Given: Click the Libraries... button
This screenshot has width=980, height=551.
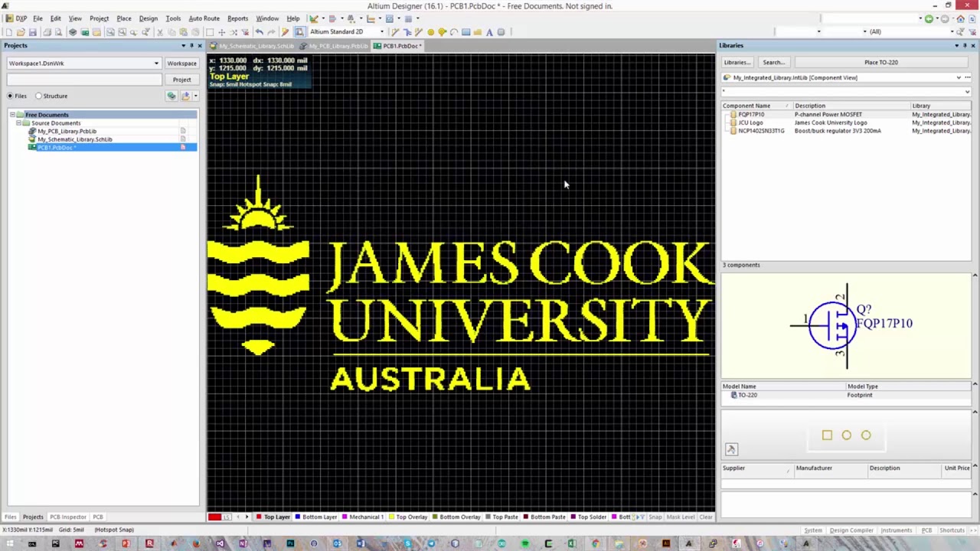Looking at the screenshot, I should (737, 63).
